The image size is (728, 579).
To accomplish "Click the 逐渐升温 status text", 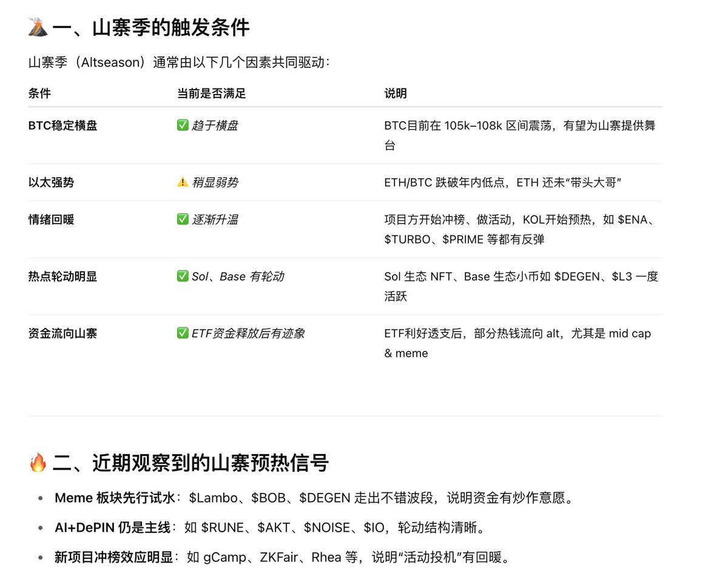I will (215, 219).
